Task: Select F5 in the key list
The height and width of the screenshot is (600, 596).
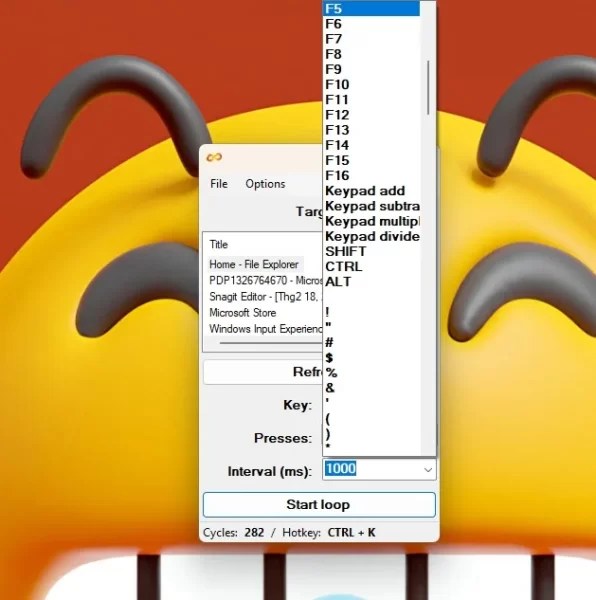Action: pos(371,8)
